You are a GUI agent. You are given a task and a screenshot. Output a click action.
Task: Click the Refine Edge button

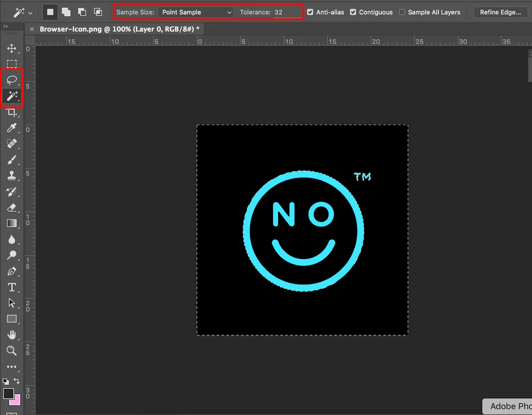[500, 12]
